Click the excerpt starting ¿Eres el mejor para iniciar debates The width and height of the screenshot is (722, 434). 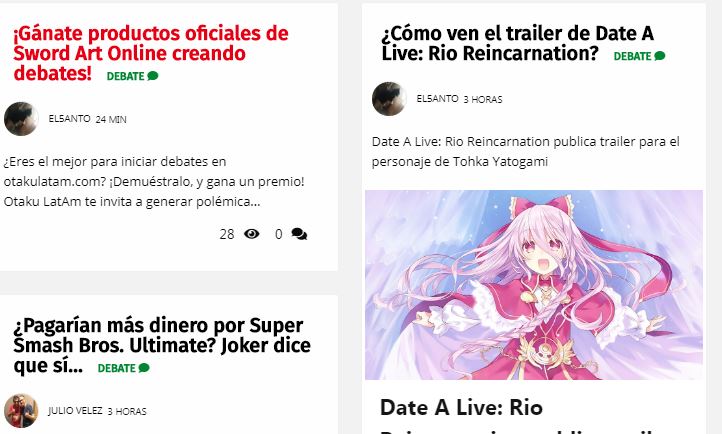click(154, 181)
